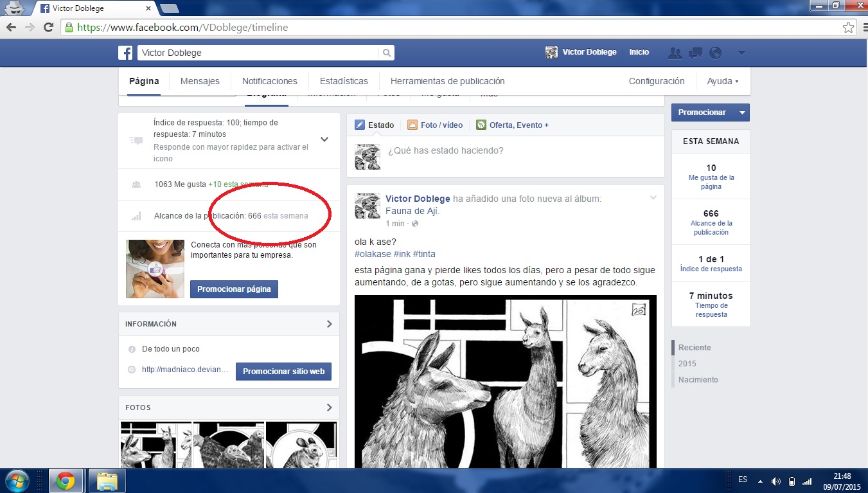Open the Promocionar dropdown arrow
This screenshot has width=868, height=493.
(742, 112)
